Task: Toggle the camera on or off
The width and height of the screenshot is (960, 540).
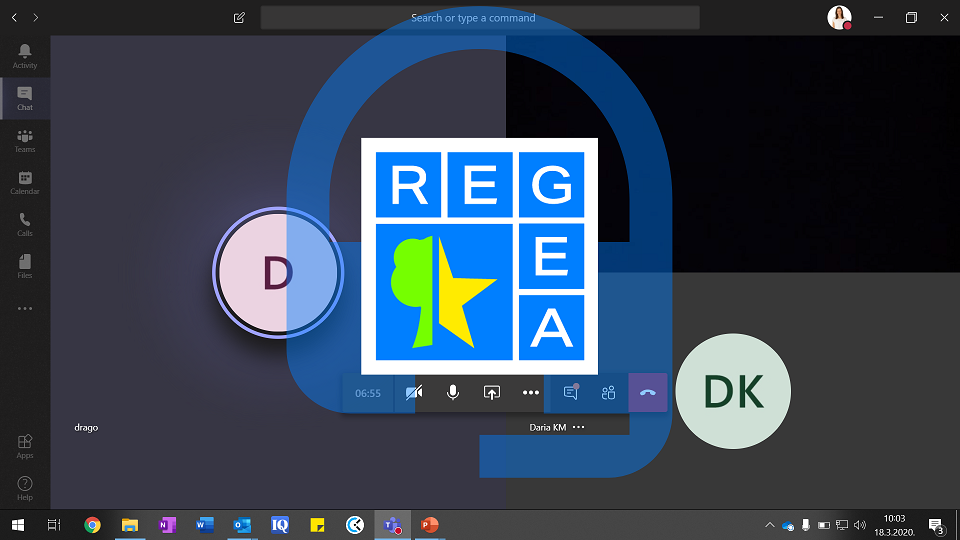Action: pos(414,392)
